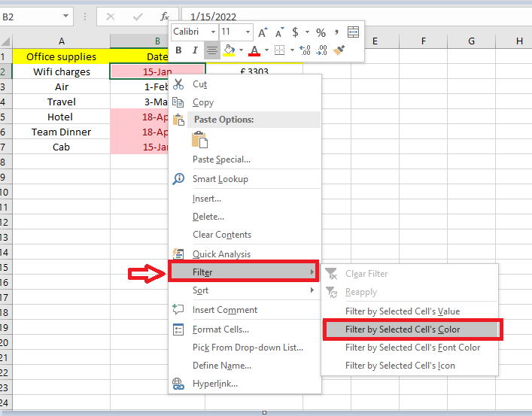This screenshot has height=416, width=532.
Task: Click Hyperlink in the context menu
Action: coord(214,384)
